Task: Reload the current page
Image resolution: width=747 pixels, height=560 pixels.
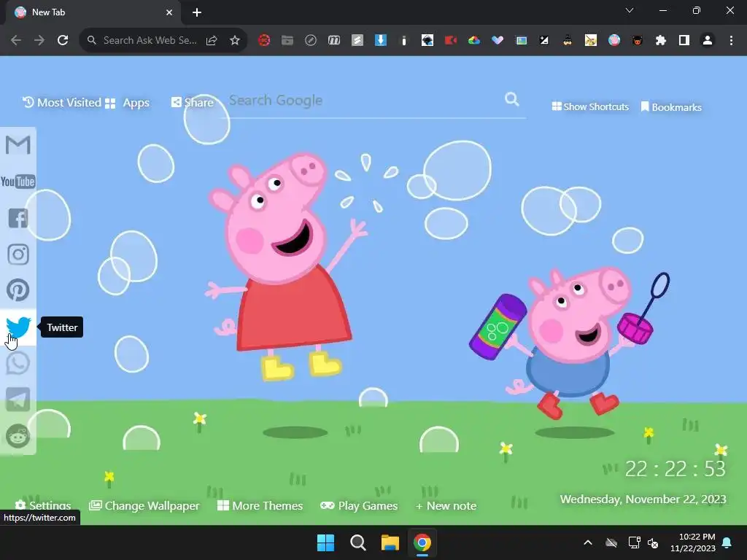Action: 63,41
